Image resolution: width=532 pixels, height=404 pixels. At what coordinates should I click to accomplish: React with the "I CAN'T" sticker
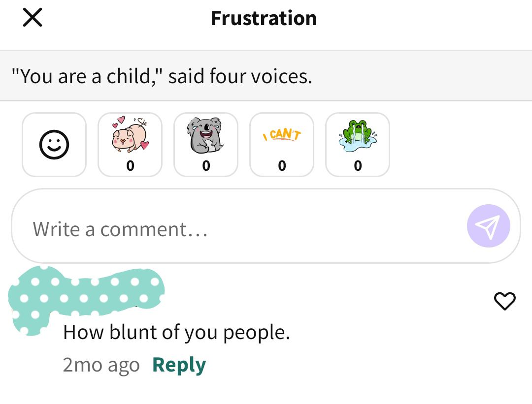[282, 145]
